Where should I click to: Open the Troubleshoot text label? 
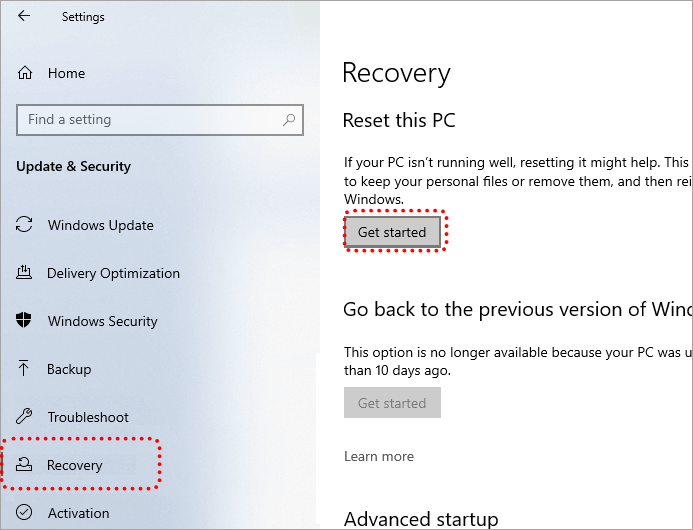(x=88, y=417)
